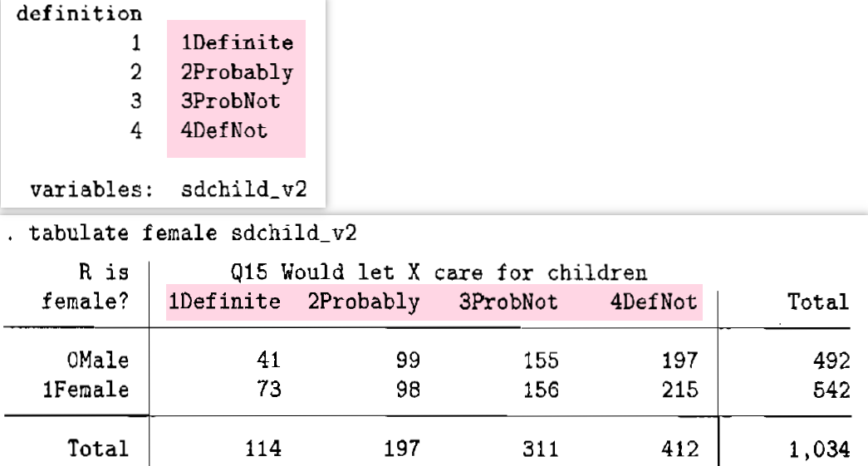Select the grand total 1,034
The height and width of the screenshot is (466, 868).
[x=819, y=449]
